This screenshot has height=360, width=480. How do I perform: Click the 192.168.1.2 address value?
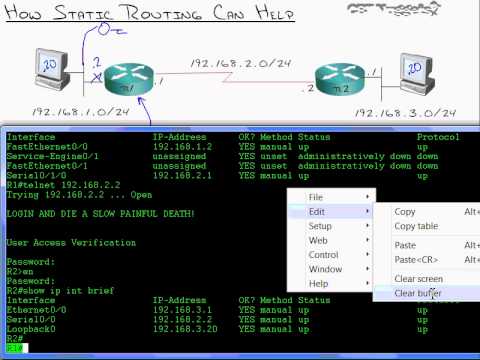point(182,147)
